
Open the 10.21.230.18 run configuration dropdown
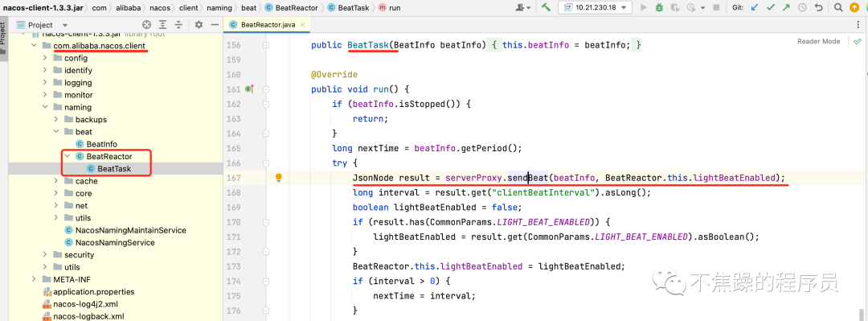(x=595, y=8)
